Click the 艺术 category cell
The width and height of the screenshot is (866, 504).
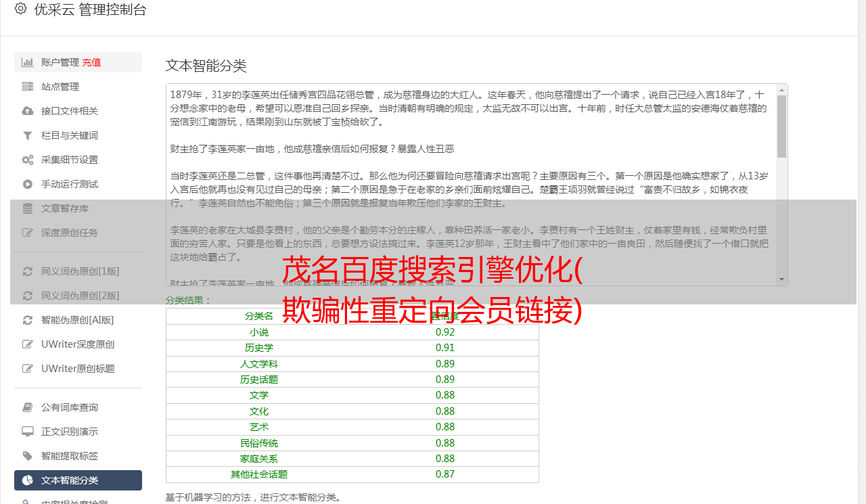pyautogui.click(x=259, y=427)
